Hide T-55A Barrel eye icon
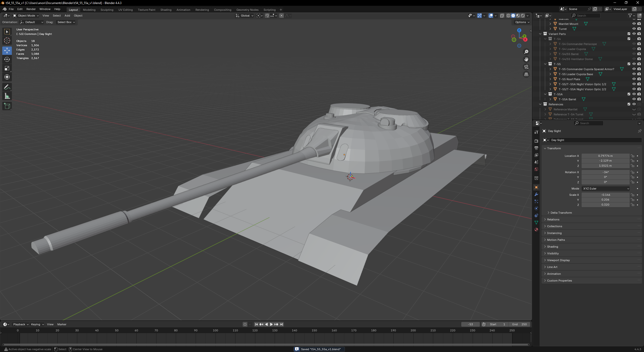Viewport: 644px width, 352px height. click(x=634, y=99)
